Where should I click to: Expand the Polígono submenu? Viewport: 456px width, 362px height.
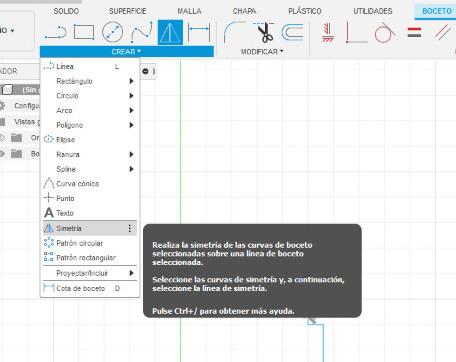coord(90,125)
